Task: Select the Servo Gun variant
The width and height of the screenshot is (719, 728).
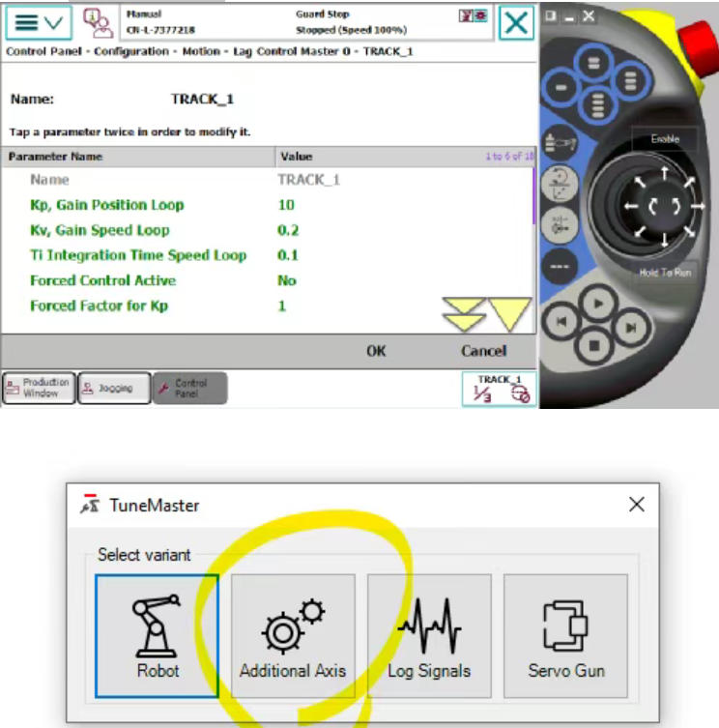Action: (565, 635)
